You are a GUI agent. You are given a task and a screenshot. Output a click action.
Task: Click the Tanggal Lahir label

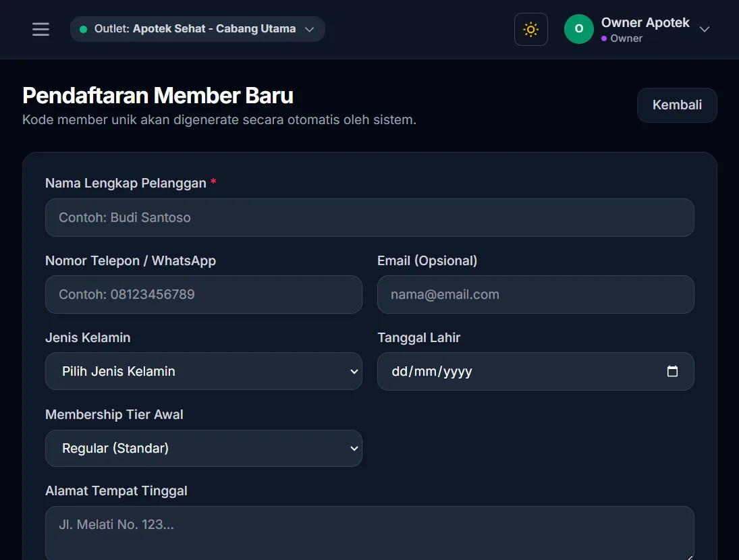[418, 338]
